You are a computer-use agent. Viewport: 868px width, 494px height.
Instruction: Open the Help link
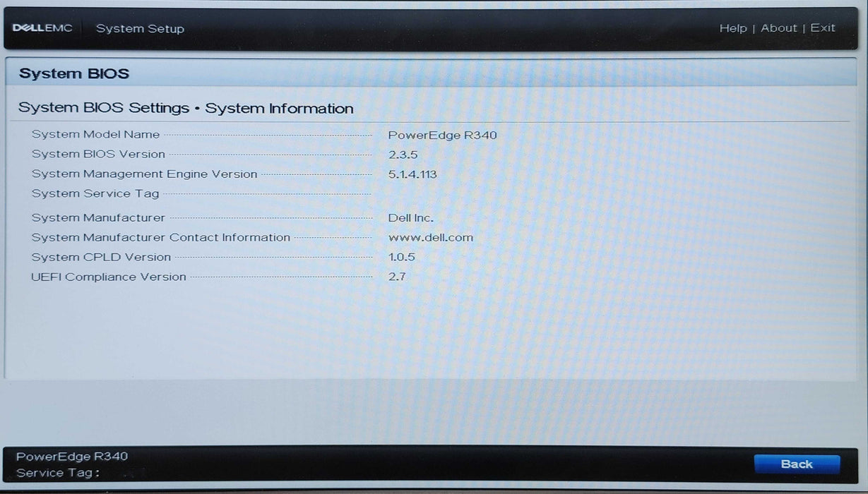[x=733, y=28]
